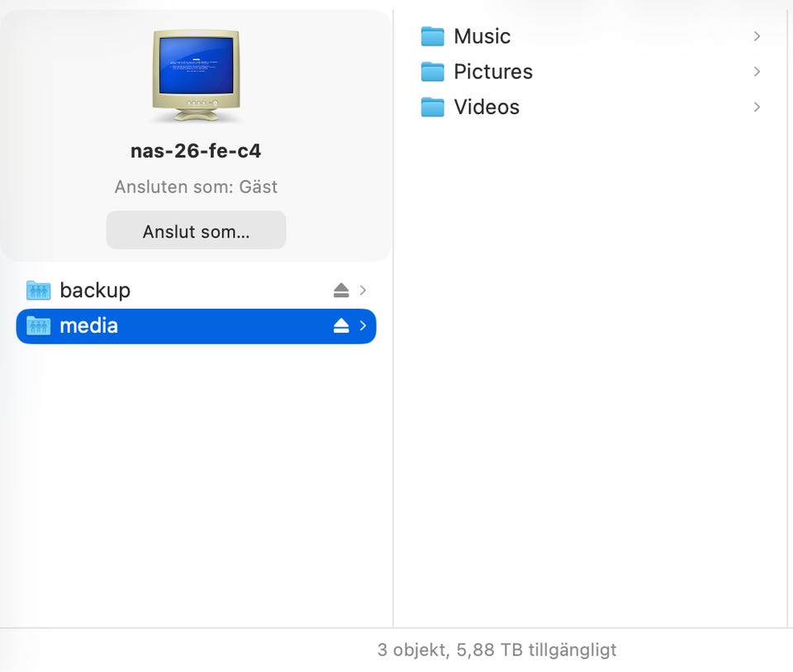Click the backup shared folder icon
Image resolution: width=793 pixels, height=672 pixels.
pyautogui.click(x=39, y=291)
